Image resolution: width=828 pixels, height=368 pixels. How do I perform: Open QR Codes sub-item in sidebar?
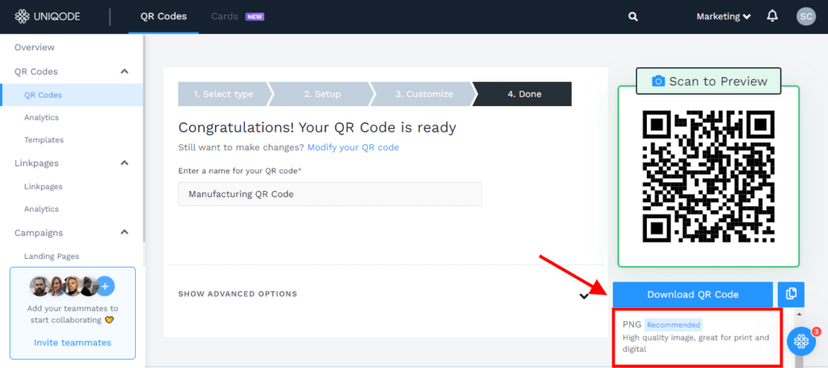(43, 95)
